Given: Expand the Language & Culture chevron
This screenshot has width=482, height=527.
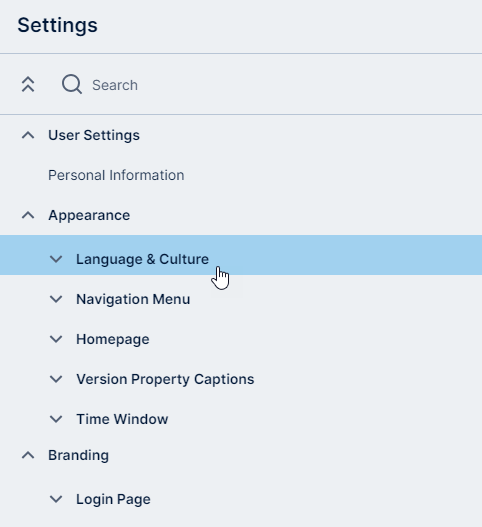Looking at the screenshot, I should click(56, 259).
